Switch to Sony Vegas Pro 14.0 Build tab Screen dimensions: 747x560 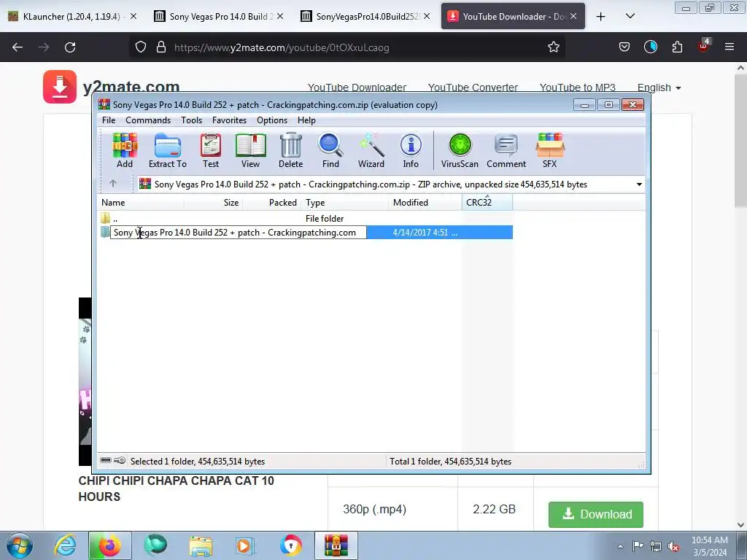click(219, 16)
